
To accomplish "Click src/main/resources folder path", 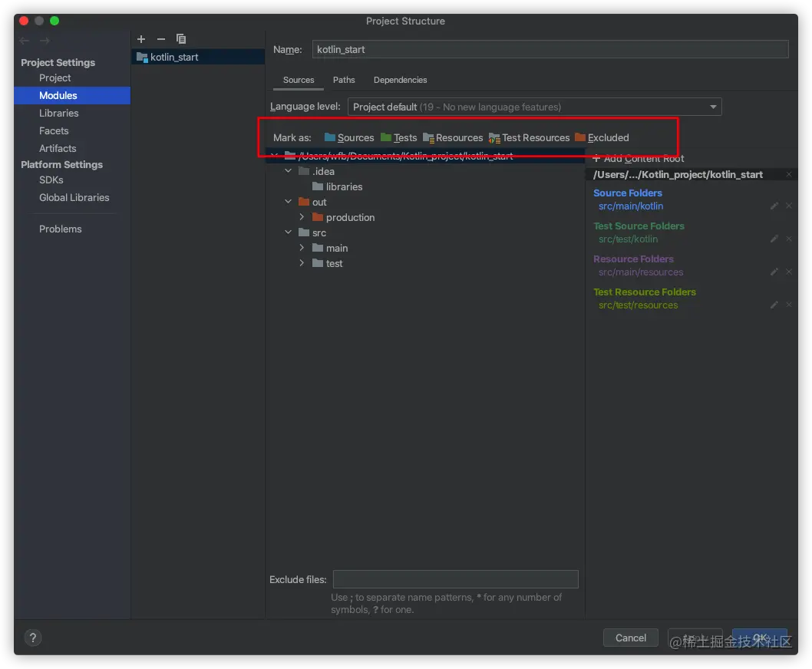I will 641,272.
